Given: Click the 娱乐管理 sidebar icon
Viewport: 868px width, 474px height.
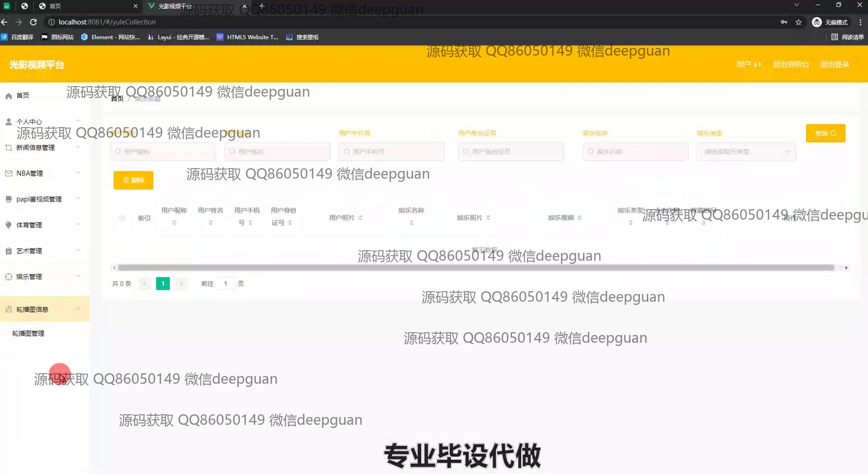Looking at the screenshot, I should coord(8,277).
